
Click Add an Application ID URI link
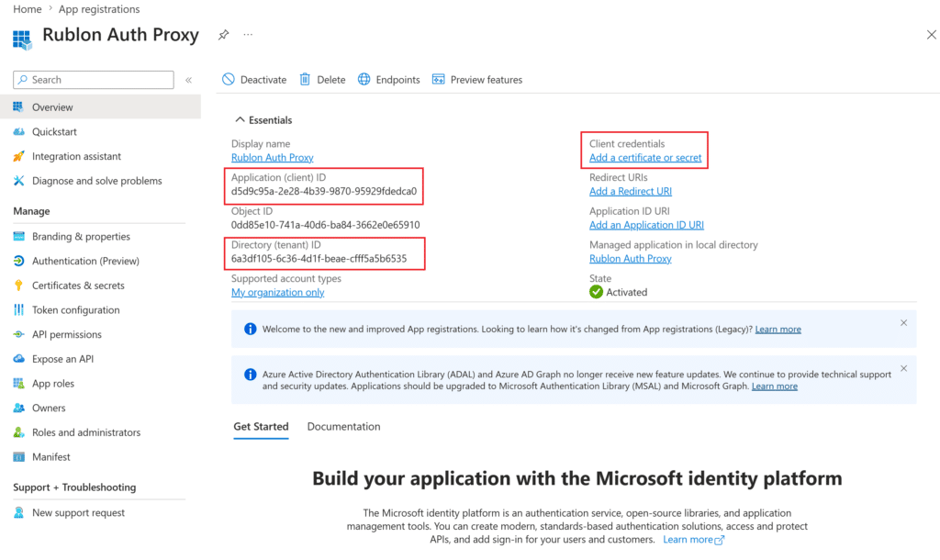(646, 225)
